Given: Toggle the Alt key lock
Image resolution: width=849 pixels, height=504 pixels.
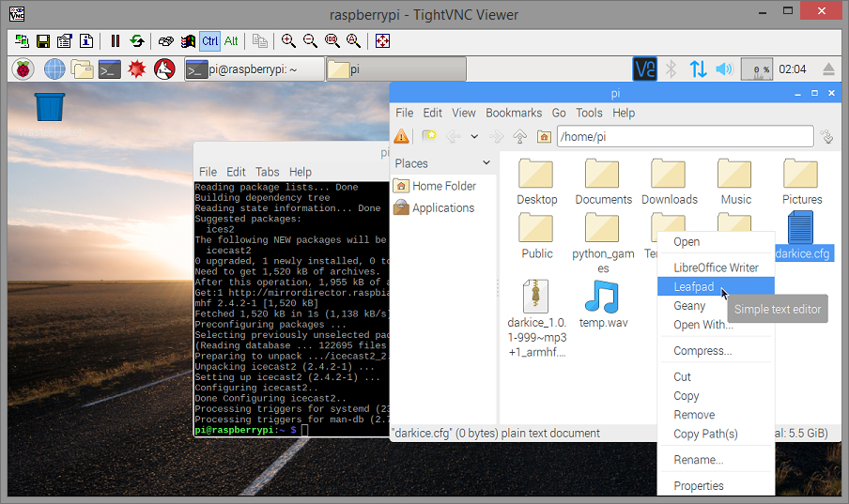Looking at the screenshot, I should click(x=231, y=41).
